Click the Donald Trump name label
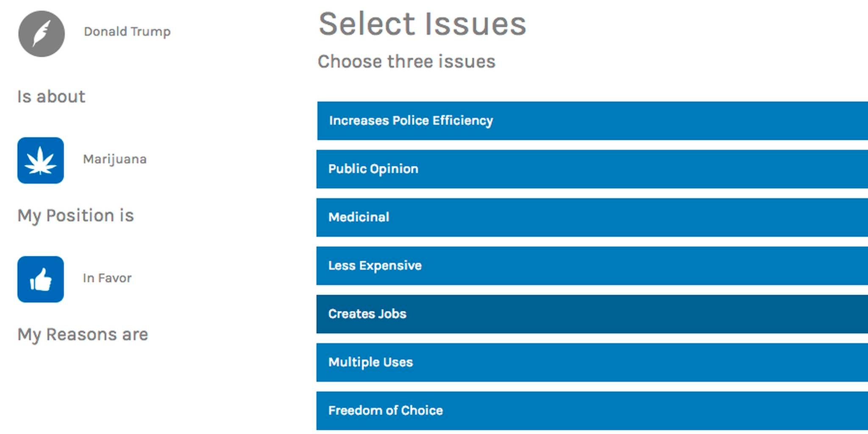The width and height of the screenshot is (868, 434). point(127,32)
